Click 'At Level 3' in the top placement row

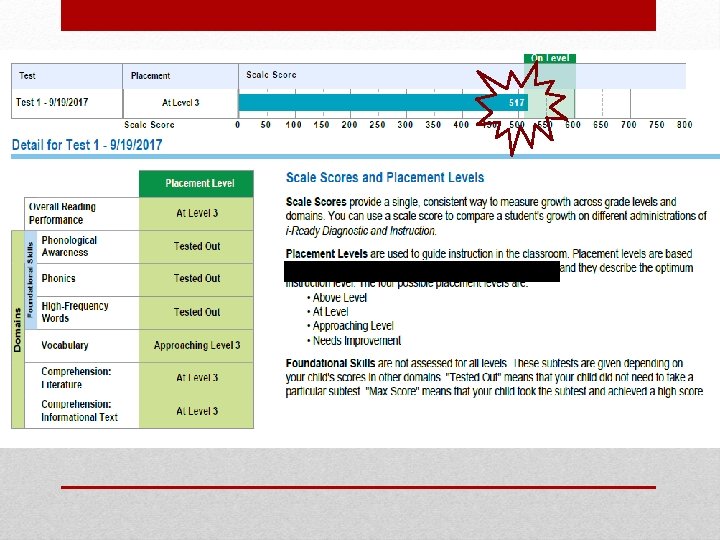[x=180, y=103]
